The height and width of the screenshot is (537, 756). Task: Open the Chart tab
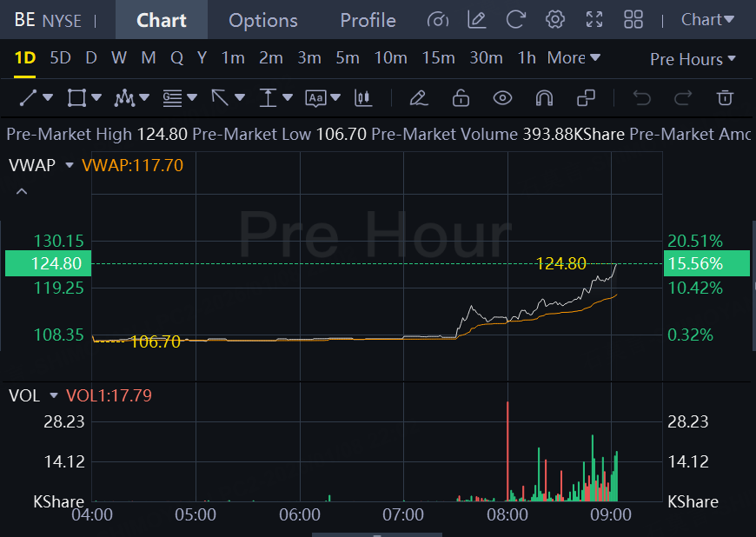coord(161,20)
